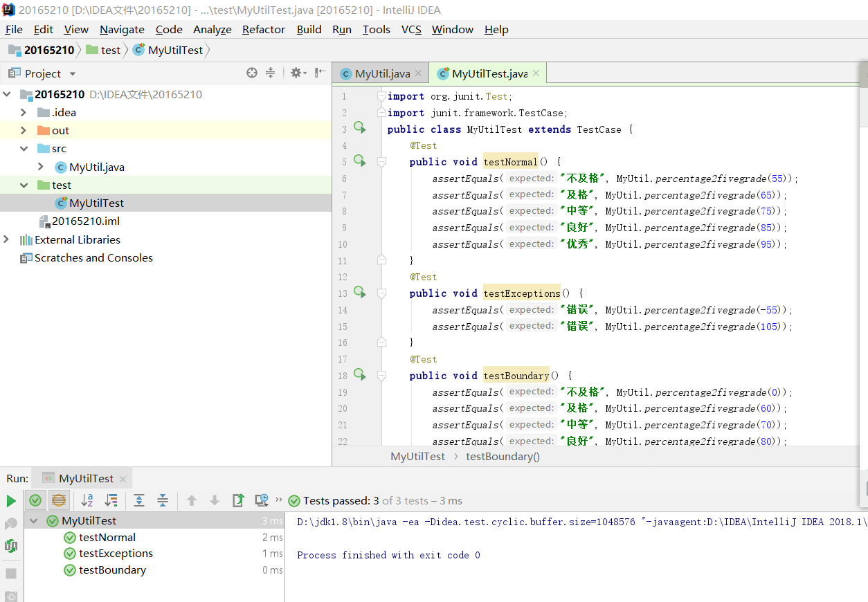Click testBoundary() in editor breadcrumb
Viewport: 868px width, 602px height.
click(503, 457)
